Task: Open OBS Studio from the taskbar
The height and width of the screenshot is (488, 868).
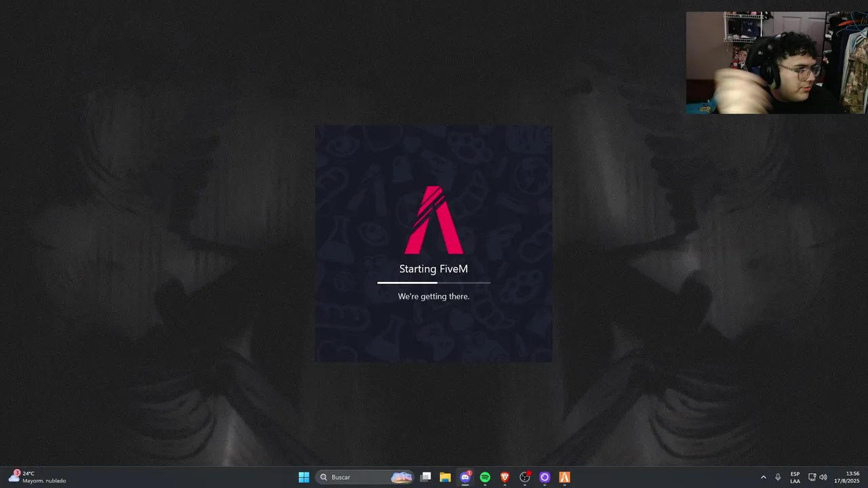Action: pos(525,477)
